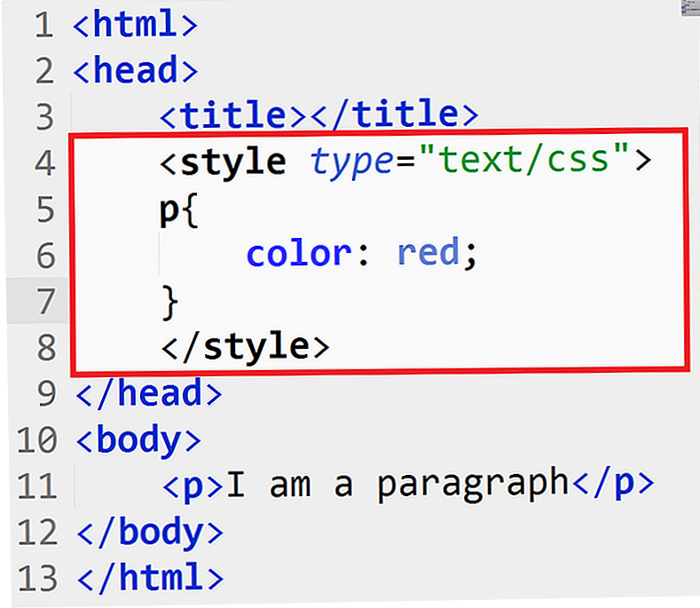This screenshot has height=608, width=700.
Task: Click the opening head tag
Action: pyautogui.click(x=135, y=70)
